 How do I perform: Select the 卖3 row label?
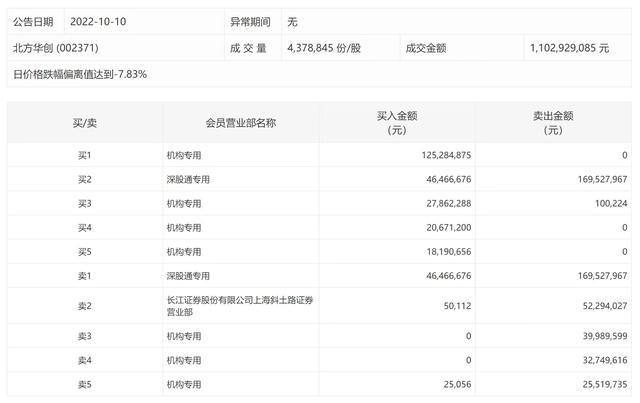click(x=84, y=336)
